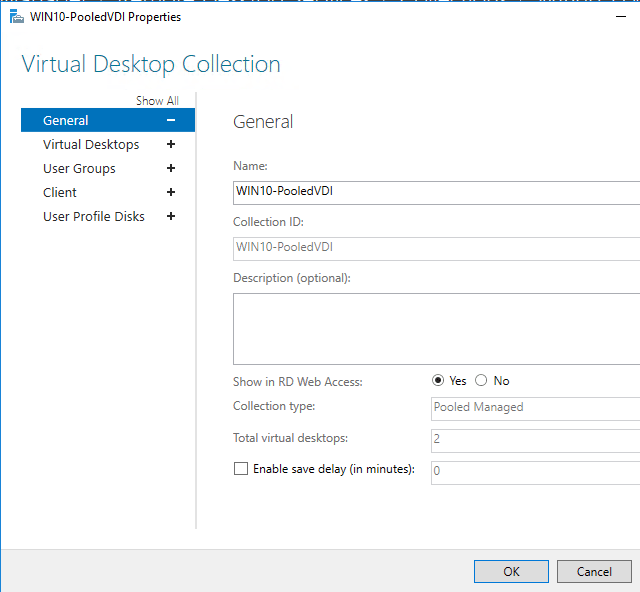Image resolution: width=640 pixels, height=592 pixels.
Task: Expand the User Groups plus icon
Action: [171, 168]
